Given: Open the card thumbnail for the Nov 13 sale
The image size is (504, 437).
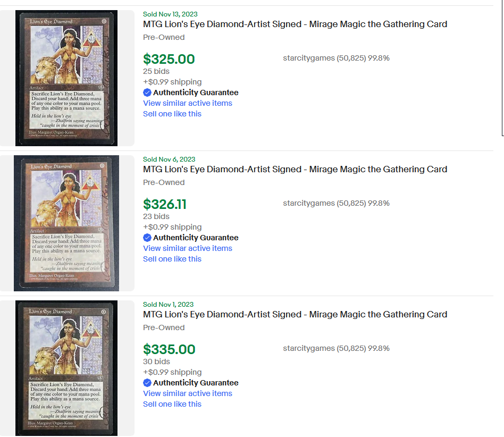Looking at the screenshot, I should tap(66, 78).
